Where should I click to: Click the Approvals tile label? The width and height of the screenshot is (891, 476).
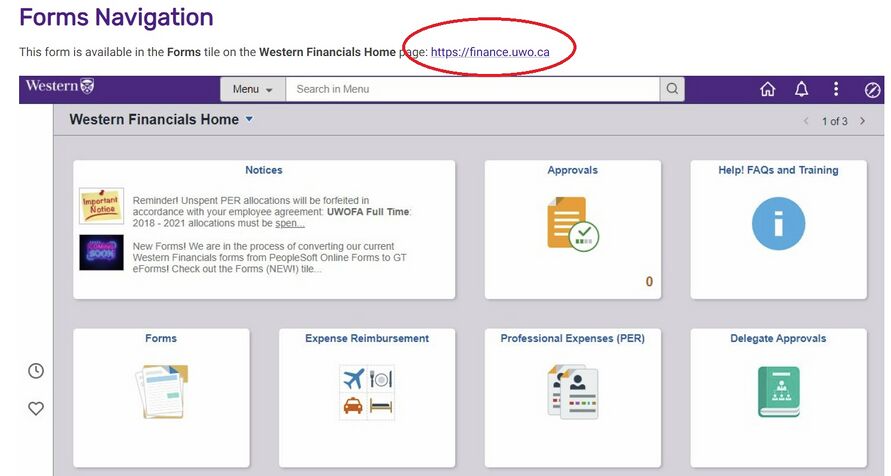click(573, 170)
